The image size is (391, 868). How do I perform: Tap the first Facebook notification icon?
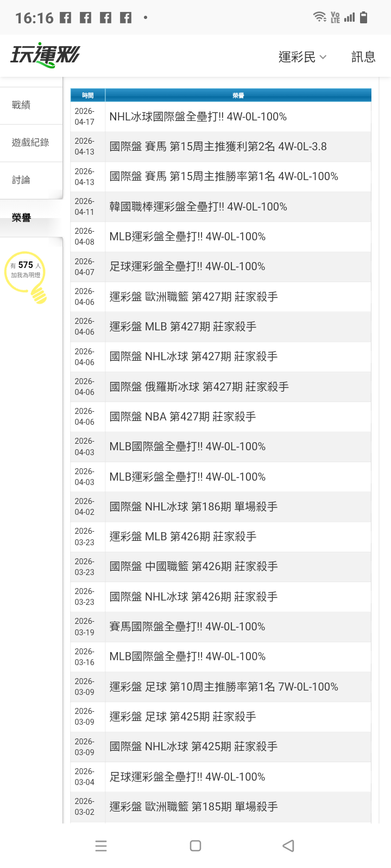point(66,18)
